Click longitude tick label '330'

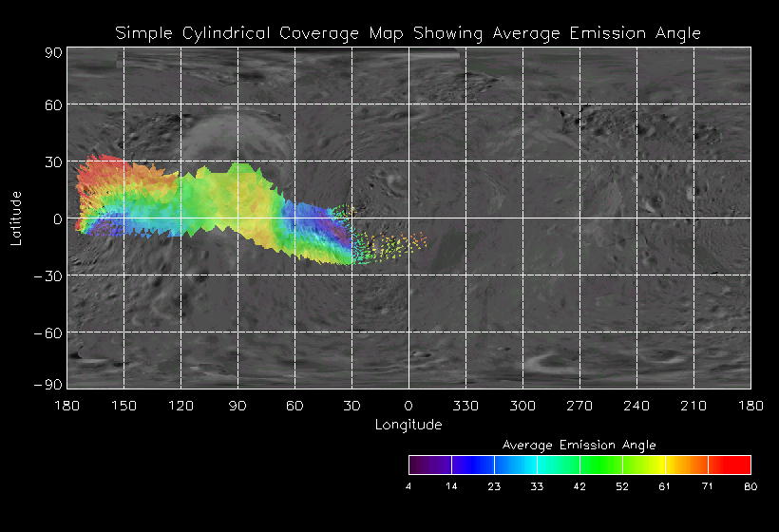[x=465, y=406]
